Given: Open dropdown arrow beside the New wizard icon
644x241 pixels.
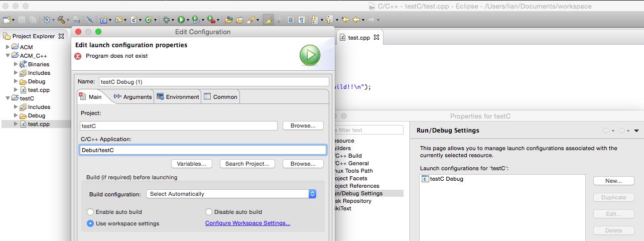Looking at the screenshot, I should pos(14,20).
